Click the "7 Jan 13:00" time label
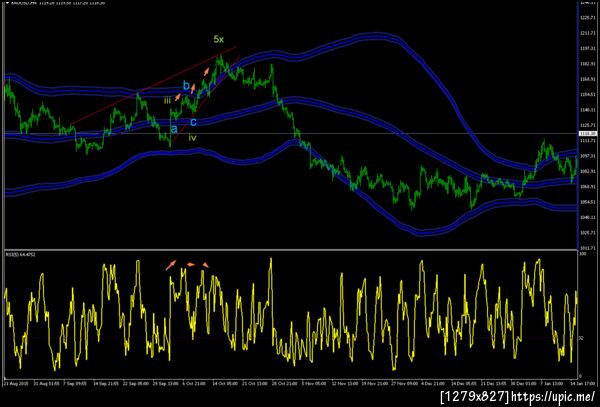Screen dimensions: 600x407 click(x=551, y=383)
